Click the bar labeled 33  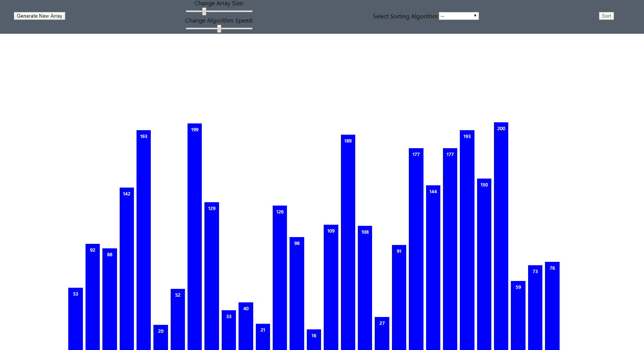tap(229, 330)
